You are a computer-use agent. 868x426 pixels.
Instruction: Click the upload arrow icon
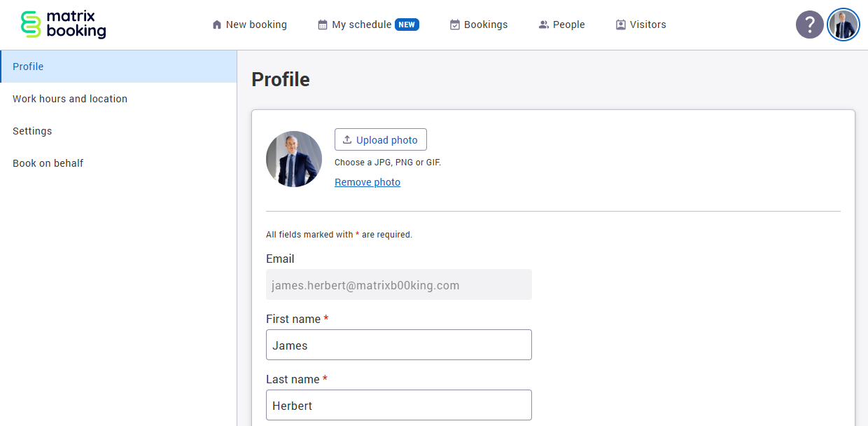tap(347, 139)
